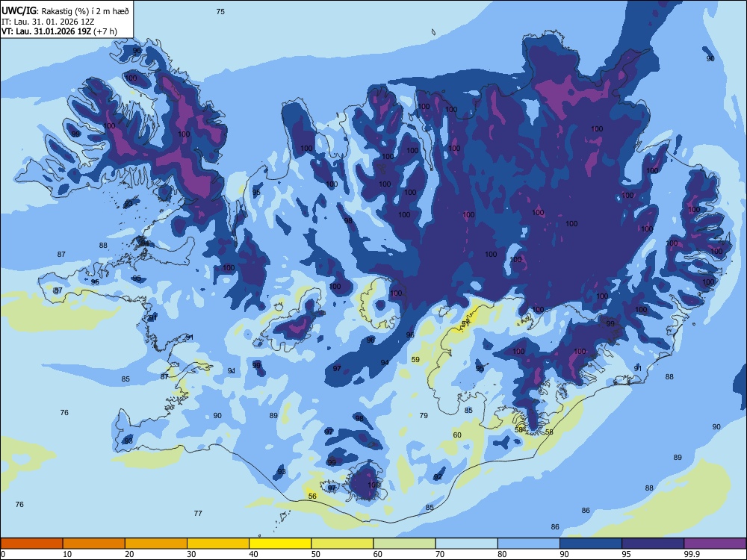Click the legend tick label '10'
747x560 pixels.
[x=67, y=554]
